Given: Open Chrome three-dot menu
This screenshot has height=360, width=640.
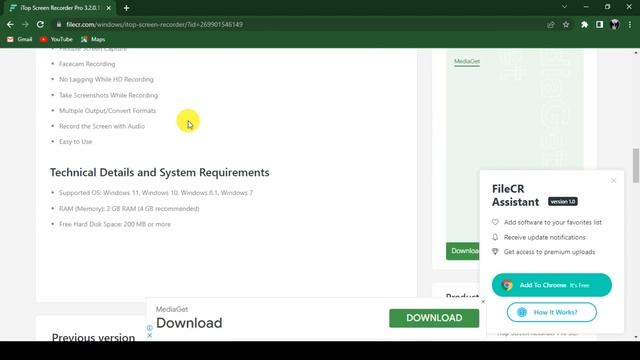Looking at the screenshot, I should (630, 24).
